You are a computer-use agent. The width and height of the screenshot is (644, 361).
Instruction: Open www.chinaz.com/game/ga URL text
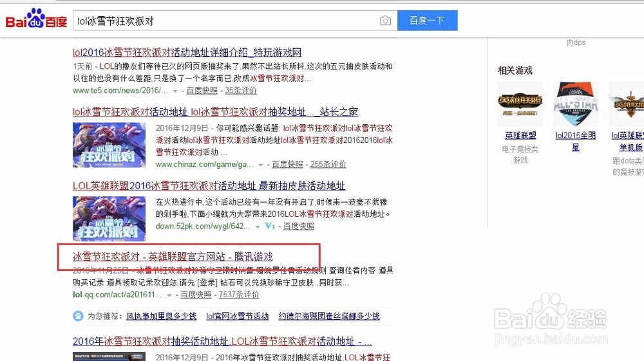(x=205, y=165)
